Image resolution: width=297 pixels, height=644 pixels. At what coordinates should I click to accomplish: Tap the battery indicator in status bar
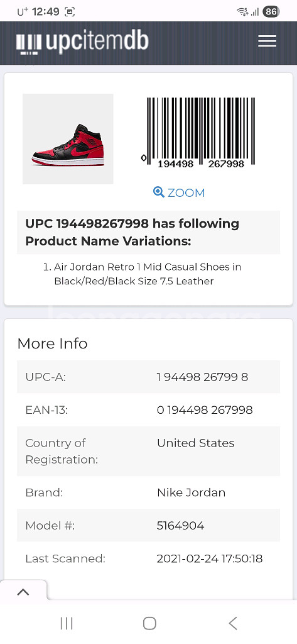coord(271,11)
